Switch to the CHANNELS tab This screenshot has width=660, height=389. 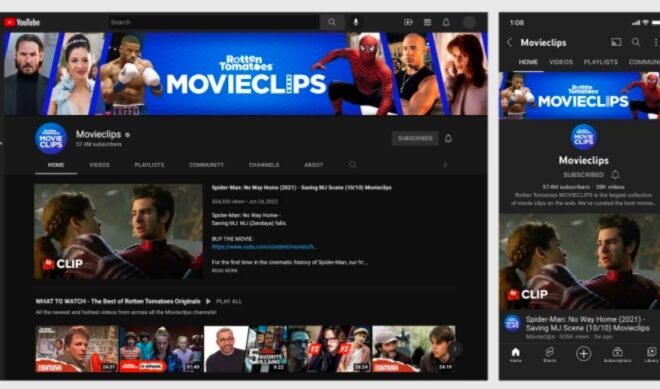(x=264, y=165)
